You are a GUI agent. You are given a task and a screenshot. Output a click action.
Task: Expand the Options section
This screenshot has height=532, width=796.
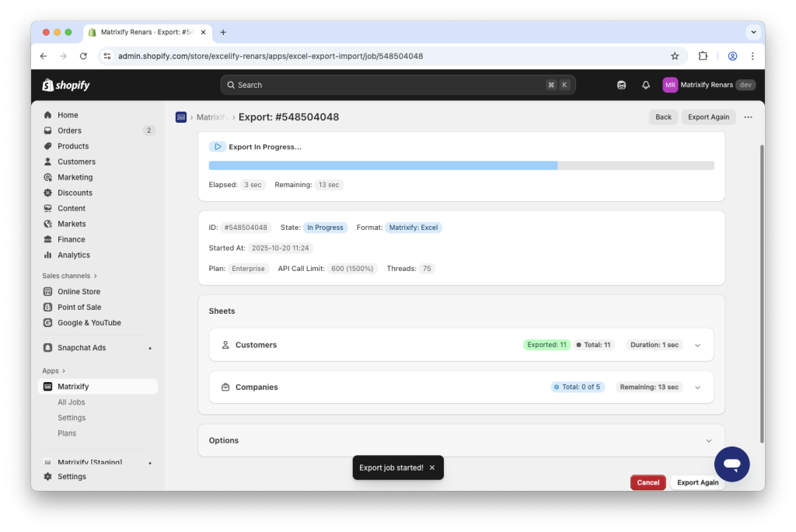point(708,440)
